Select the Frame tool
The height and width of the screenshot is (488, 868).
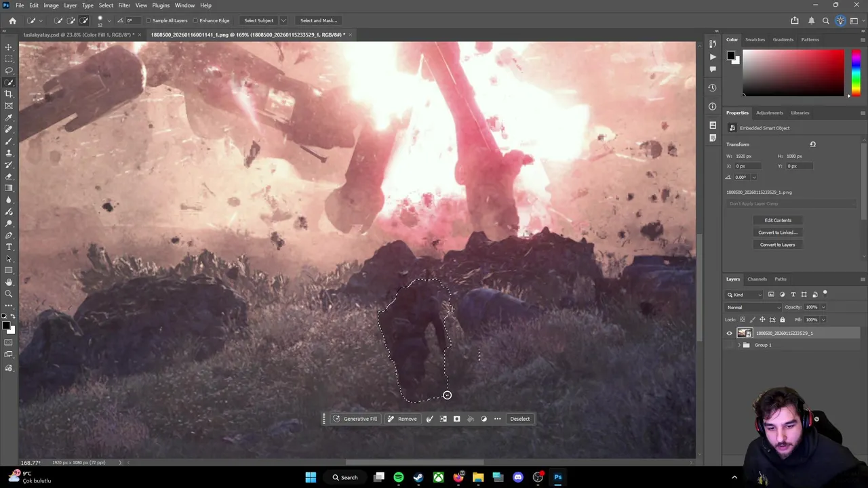click(x=9, y=106)
